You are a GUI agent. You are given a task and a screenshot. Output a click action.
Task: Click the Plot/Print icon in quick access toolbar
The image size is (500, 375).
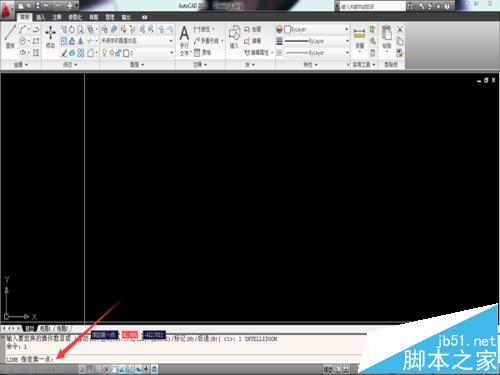[70, 6]
